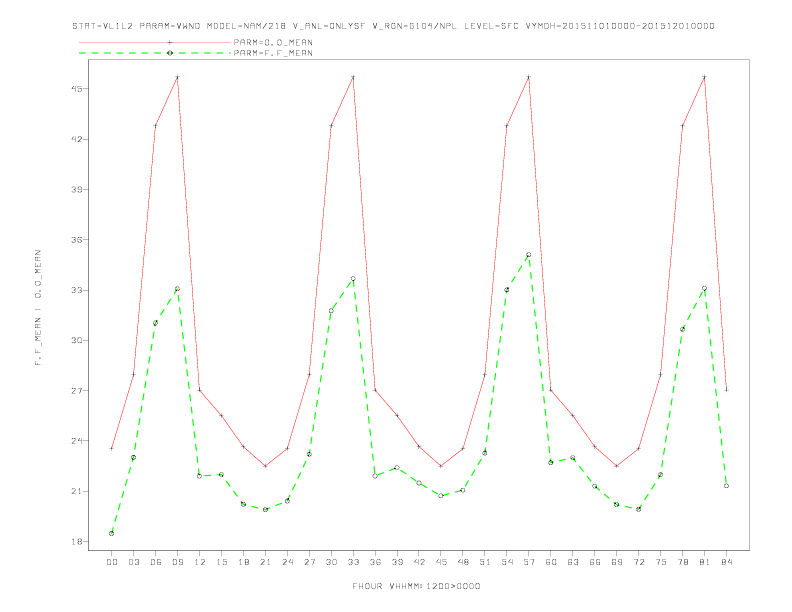
Task: Click x-axis forecast hour label 84
Action: pos(726,562)
